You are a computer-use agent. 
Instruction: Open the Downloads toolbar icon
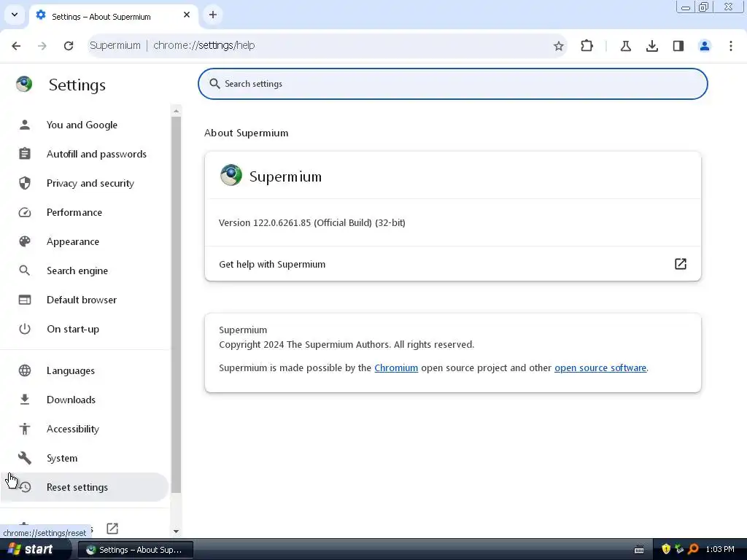click(651, 46)
